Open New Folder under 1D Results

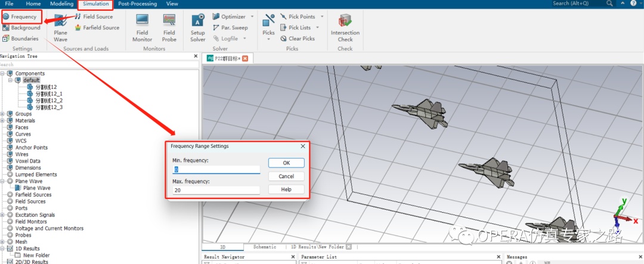(x=36, y=256)
